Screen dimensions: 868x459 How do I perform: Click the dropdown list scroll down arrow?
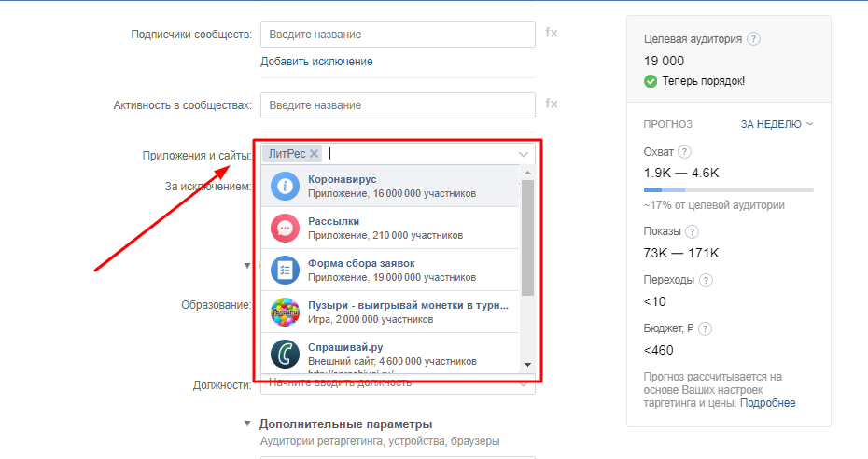(527, 365)
